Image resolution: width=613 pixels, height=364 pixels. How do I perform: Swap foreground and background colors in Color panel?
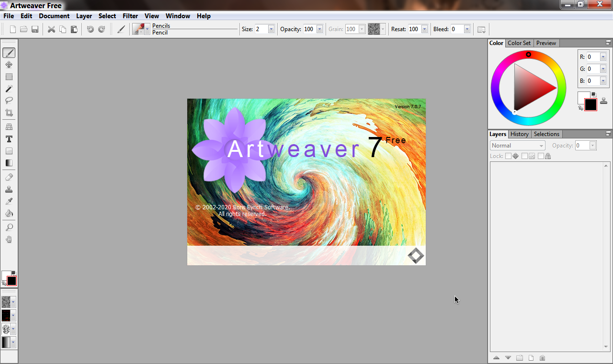(x=580, y=108)
